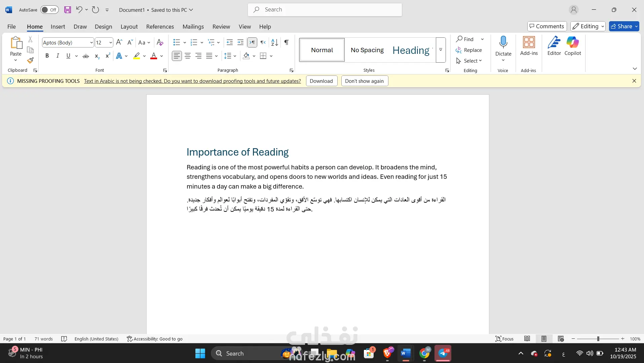The width and height of the screenshot is (644, 363).
Task: Center align the paragraph
Action: pyautogui.click(x=188, y=56)
